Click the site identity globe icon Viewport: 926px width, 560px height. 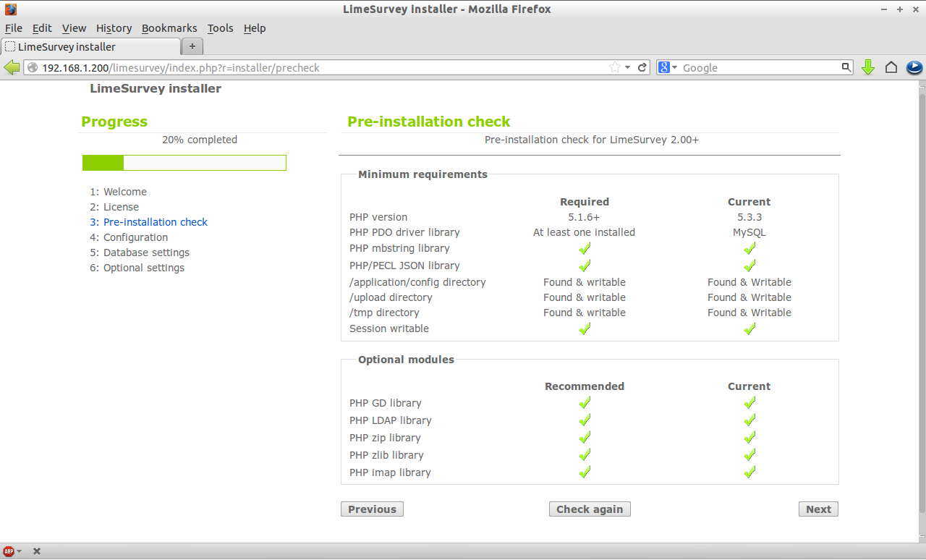coord(33,67)
